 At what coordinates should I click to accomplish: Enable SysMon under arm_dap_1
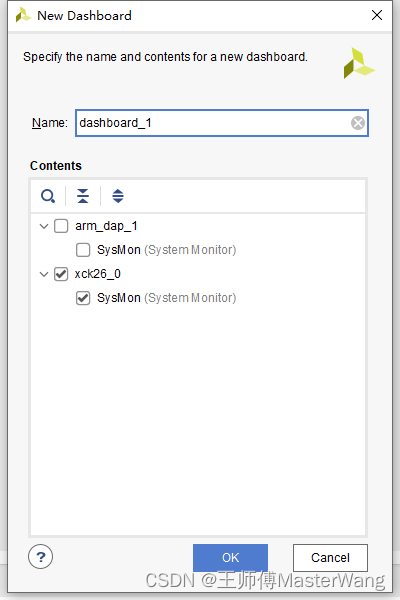click(x=83, y=250)
